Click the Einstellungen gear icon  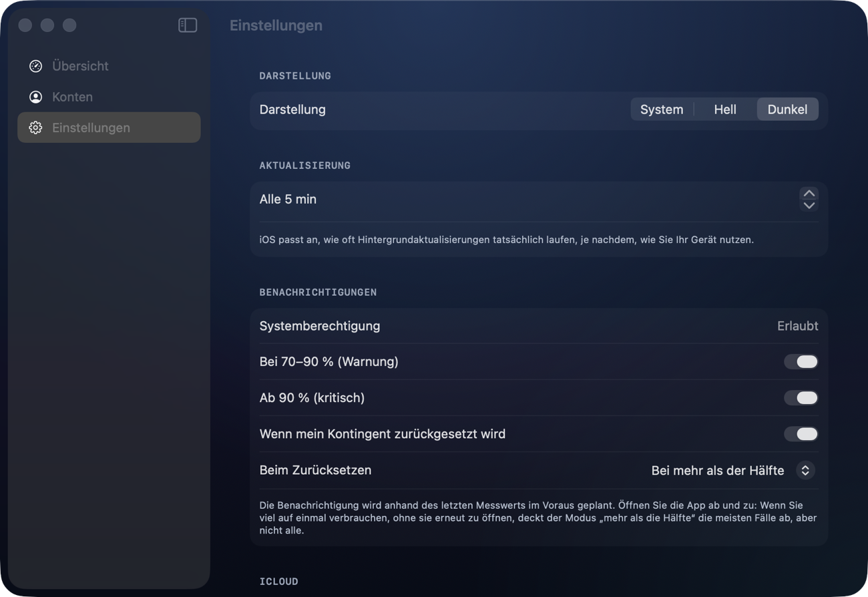click(x=36, y=128)
